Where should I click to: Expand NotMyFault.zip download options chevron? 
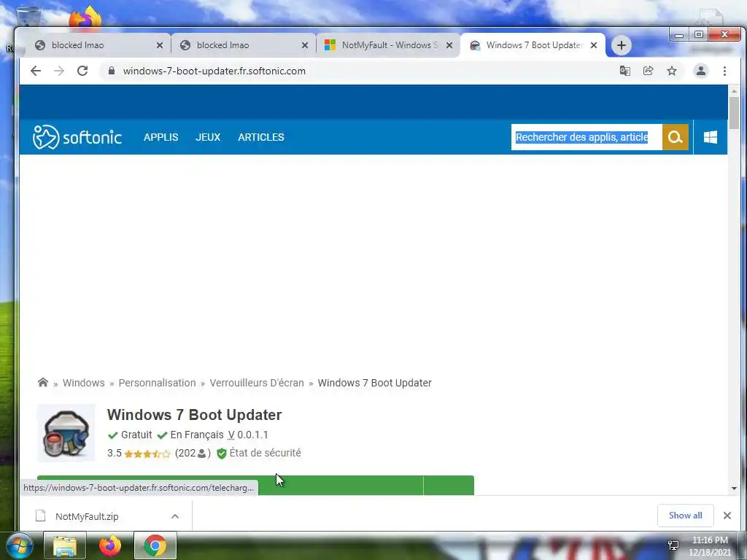tap(175, 516)
